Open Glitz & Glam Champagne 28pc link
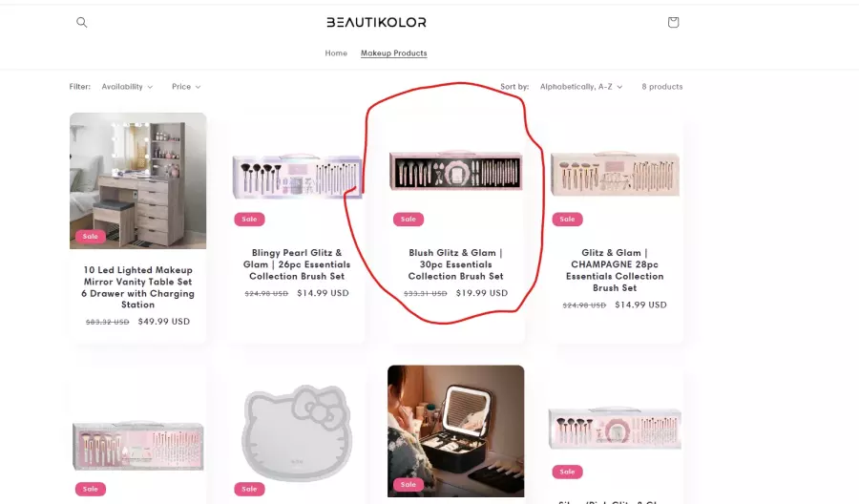 (615, 270)
